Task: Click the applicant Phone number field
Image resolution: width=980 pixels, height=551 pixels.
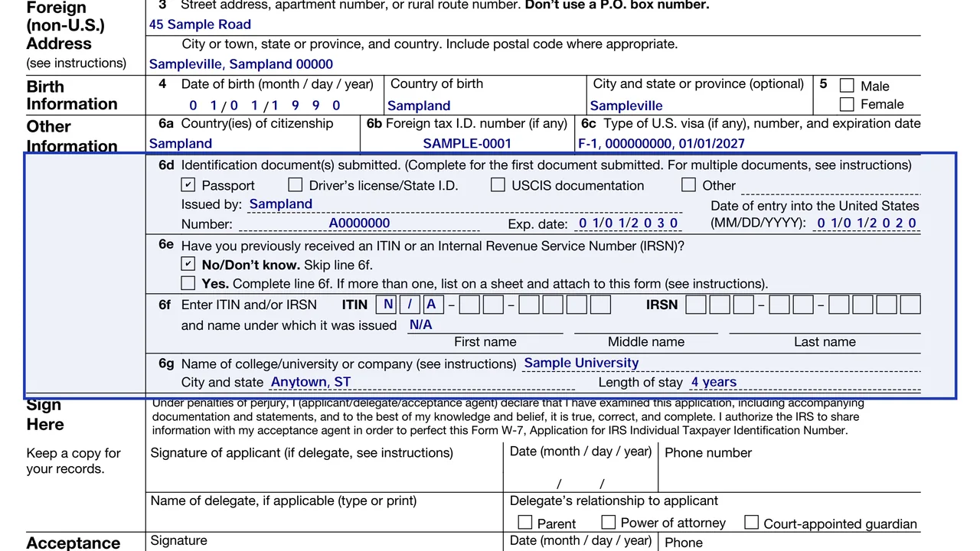Action: [789, 476]
